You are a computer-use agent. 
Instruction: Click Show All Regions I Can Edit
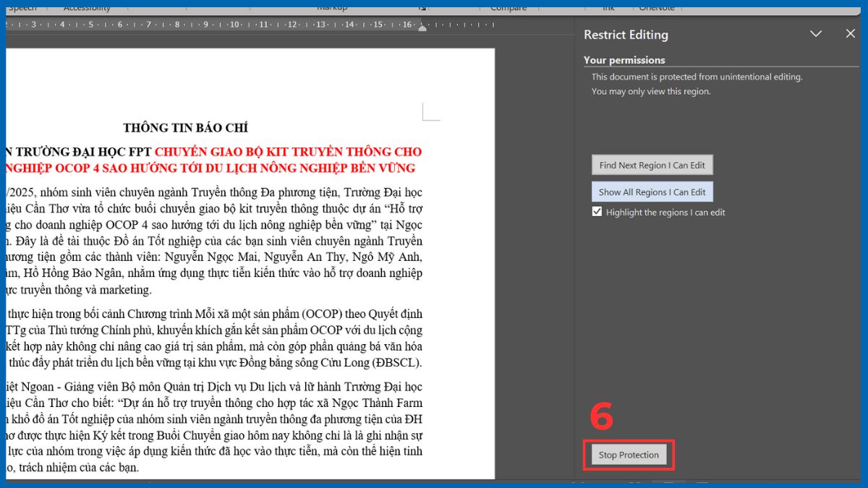(652, 191)
